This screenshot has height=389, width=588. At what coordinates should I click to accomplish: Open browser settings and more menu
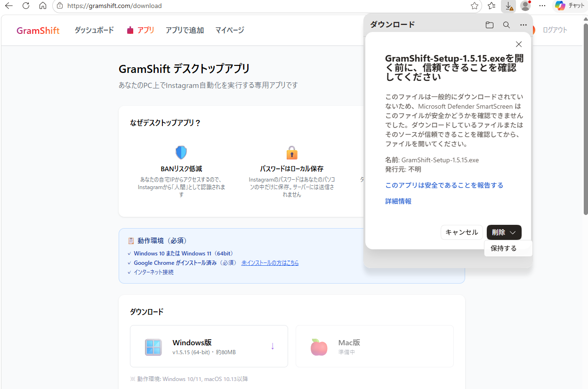coord(542,6)
